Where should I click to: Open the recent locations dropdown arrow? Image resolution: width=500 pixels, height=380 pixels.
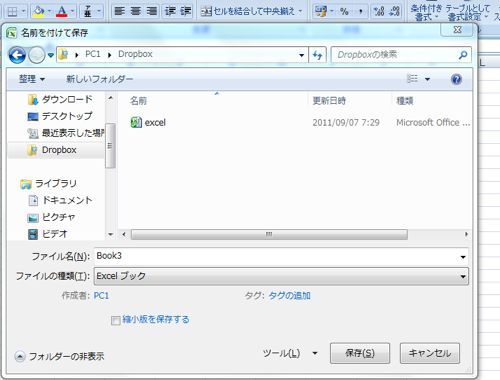51,55
